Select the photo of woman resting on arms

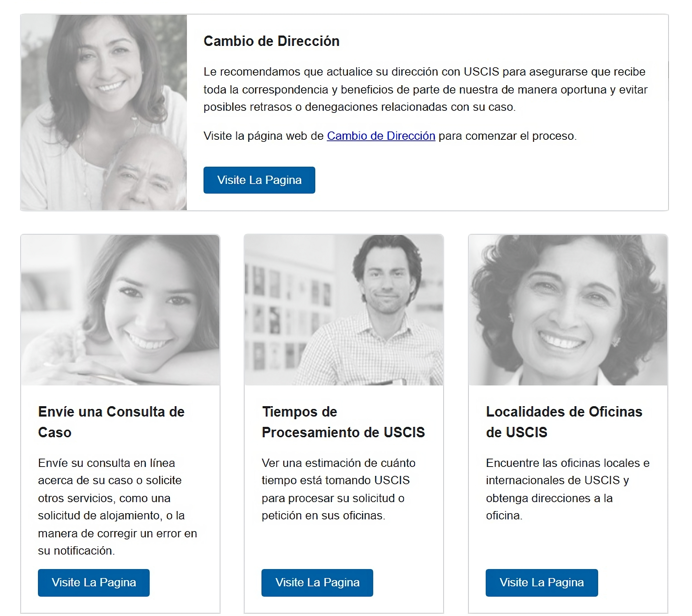point(120,310)
